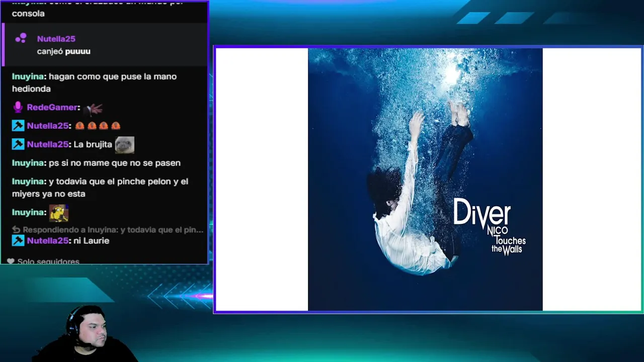Click the seal emote after 'La brujita'
The height and width of the screenshot is (362, 644).
point(125,145)
